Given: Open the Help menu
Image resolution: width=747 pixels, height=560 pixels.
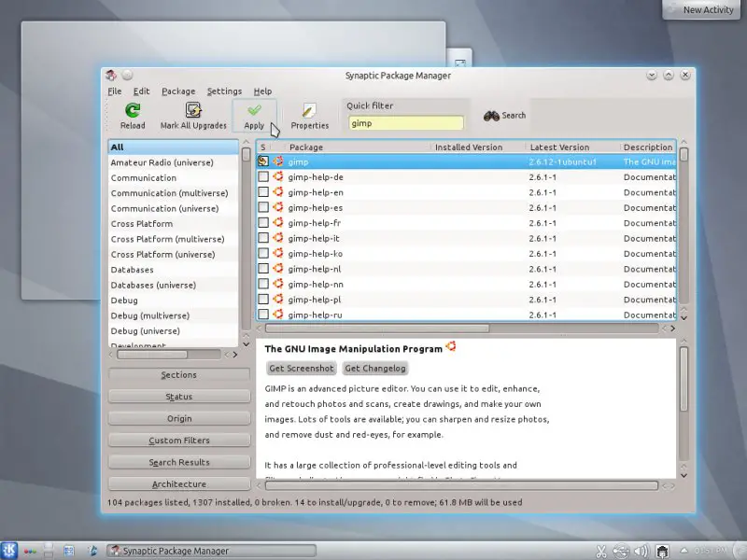Looking at the screenshot, I should [x=262, y=91].
